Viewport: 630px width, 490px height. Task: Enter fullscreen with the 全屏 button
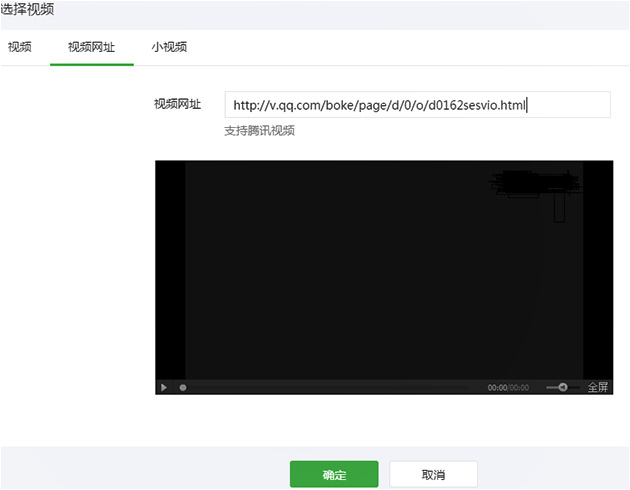click(597, 387)
